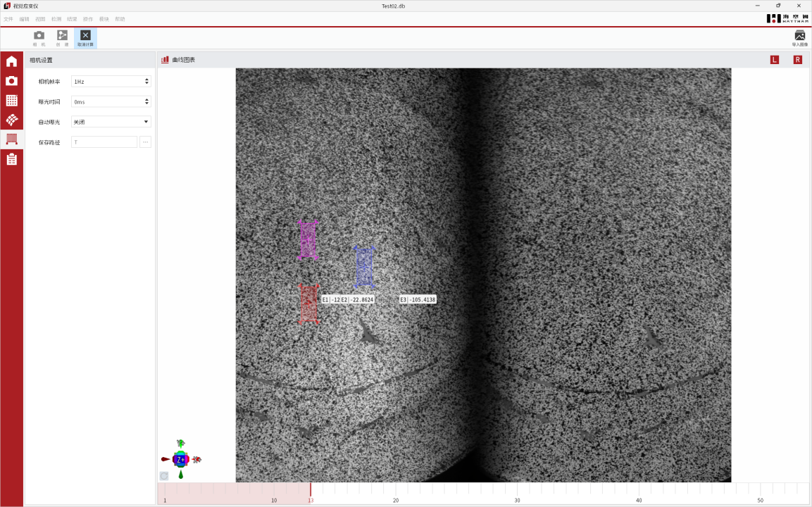Open the 帮助 Help menu
The height and width of the screenshot is (507, 812).
[120, 19]
